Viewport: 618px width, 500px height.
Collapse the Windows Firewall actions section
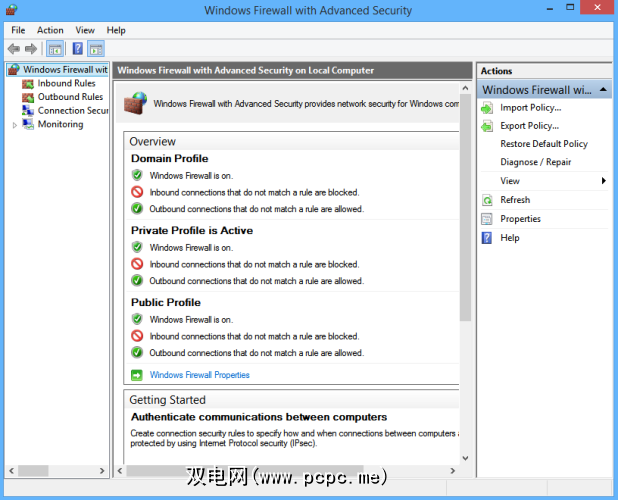[x=603, y=90]
